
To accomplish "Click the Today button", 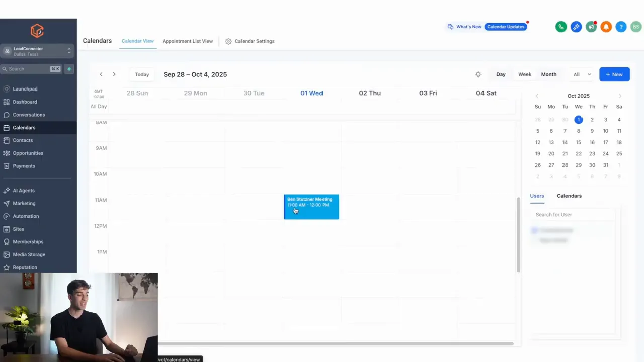I will (142, 74).
